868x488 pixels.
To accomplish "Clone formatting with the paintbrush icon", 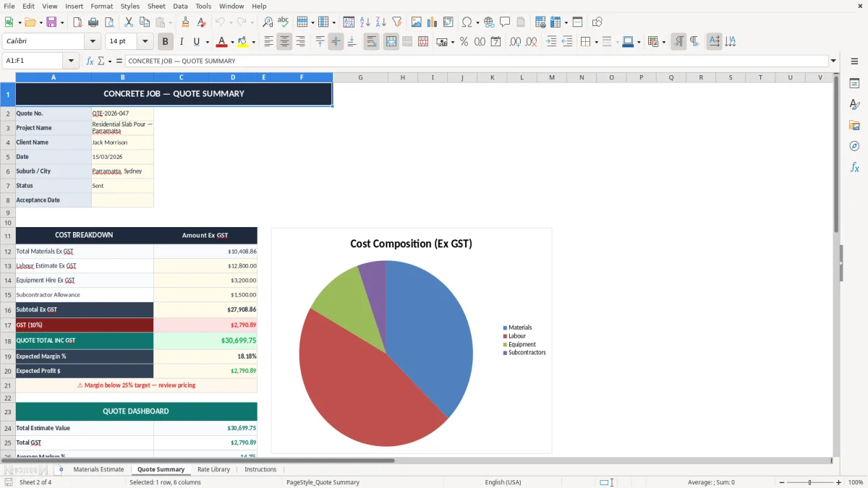I will pos(186,22).
